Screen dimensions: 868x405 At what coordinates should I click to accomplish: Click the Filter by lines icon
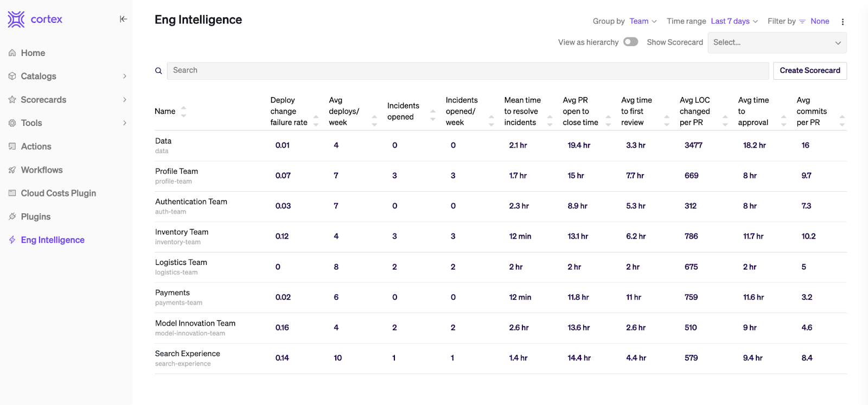click(x=802, y=22)
